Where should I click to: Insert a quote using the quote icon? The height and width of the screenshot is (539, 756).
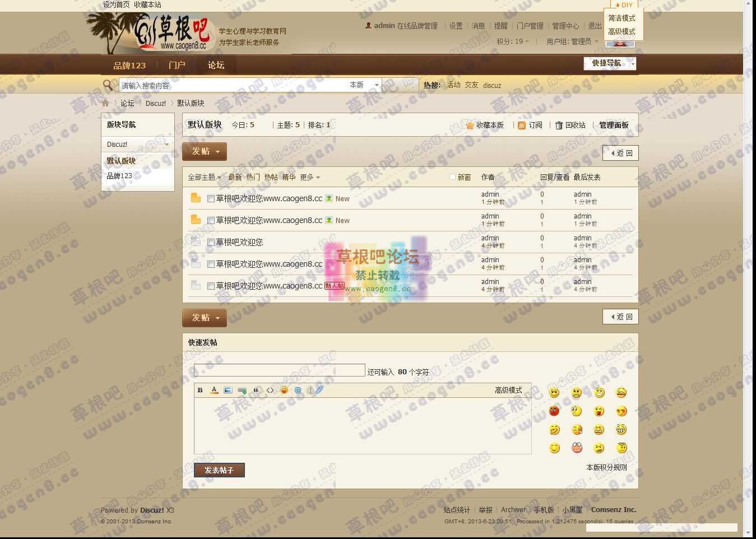click(256, 390)
